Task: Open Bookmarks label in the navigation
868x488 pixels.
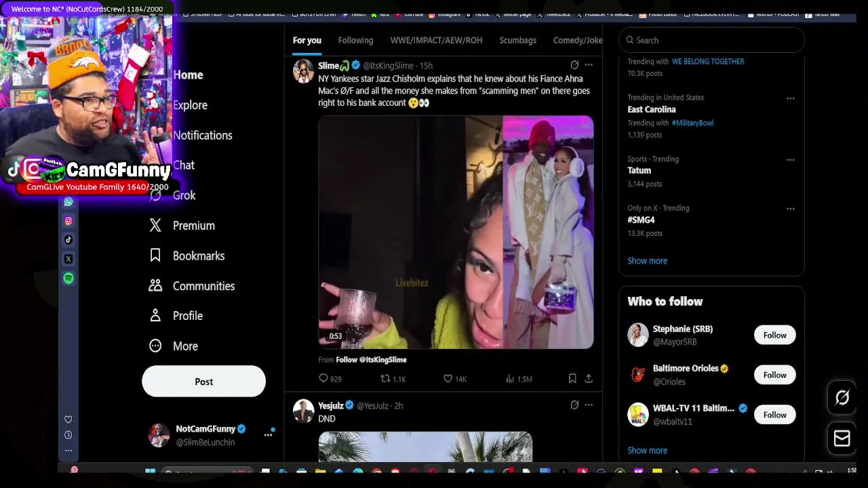Action: pos(199,256)
